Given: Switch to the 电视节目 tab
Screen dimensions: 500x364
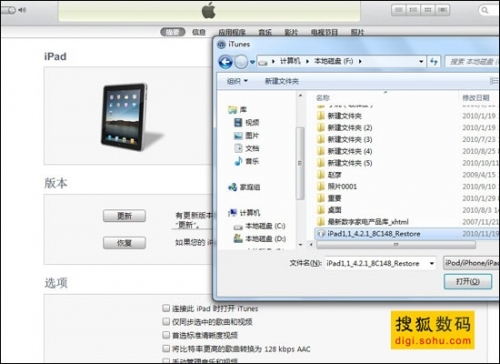Looking at the screenshot, I should click(x=324, y=32).
